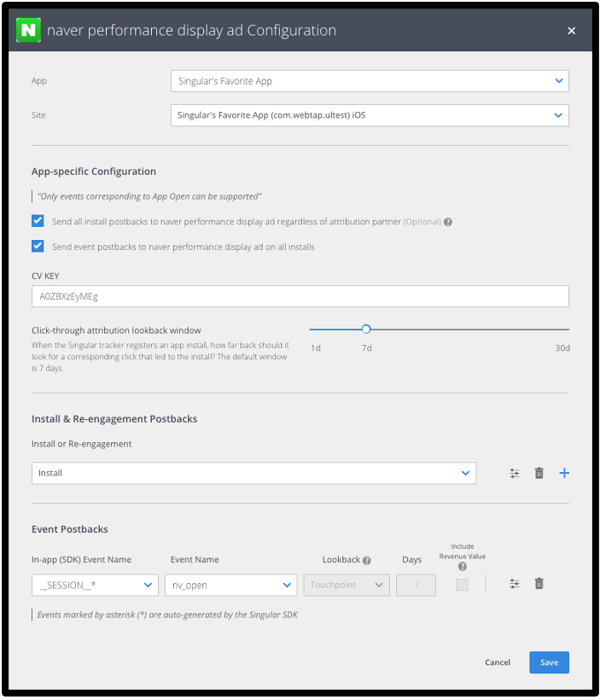Click the Install & Re-engagement Postbacks heading
This screenshot has height=700, width=600.
click(114, 419)
